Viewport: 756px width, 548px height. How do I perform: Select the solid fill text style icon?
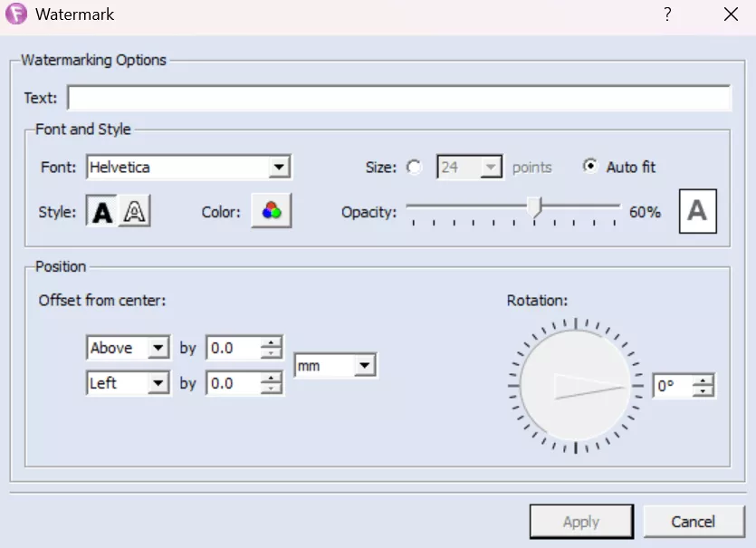coord(103,212)
